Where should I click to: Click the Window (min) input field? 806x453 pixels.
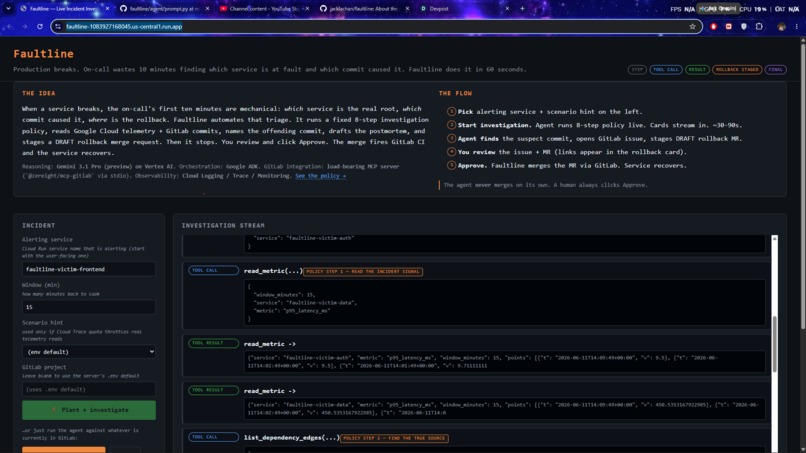[x=88, y=307]
